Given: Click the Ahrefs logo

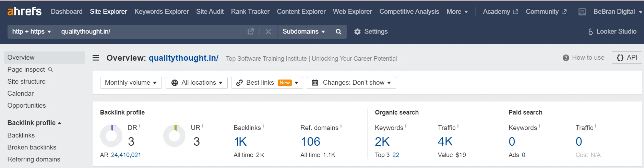Looking at the screenshot, I should (x=24, y=11).
